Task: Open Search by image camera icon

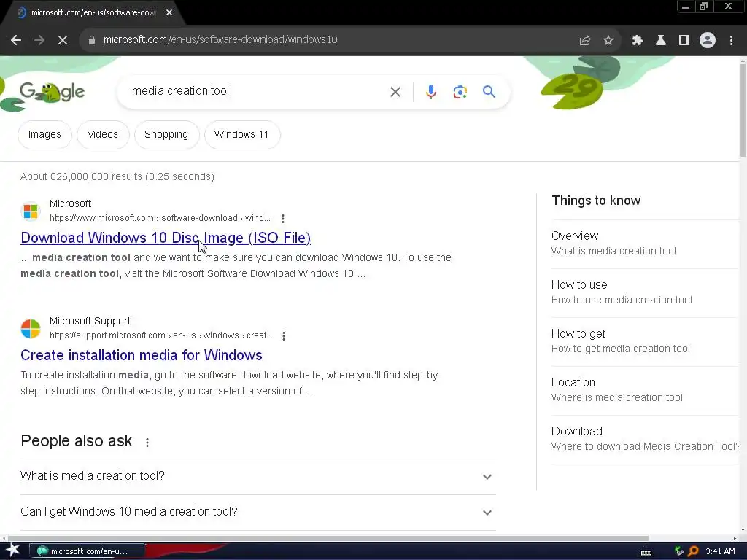Action: (x=460, y=92)
